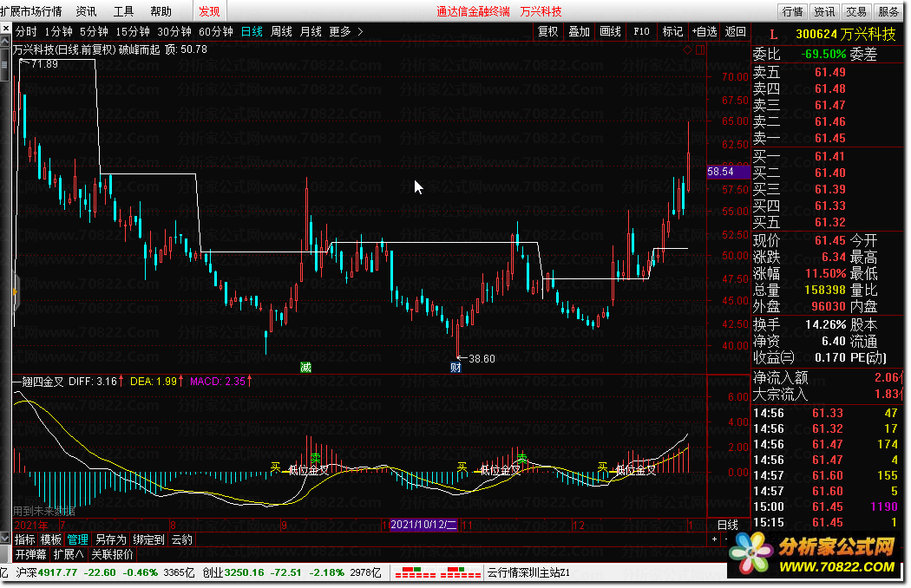
Task: Select the 分时 period tab
Action: tap(26, 32)
